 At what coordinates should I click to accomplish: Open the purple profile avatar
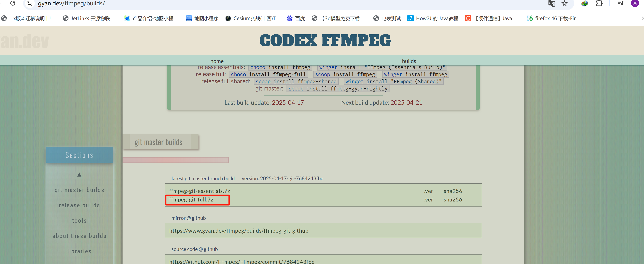(x=635, y=3)
